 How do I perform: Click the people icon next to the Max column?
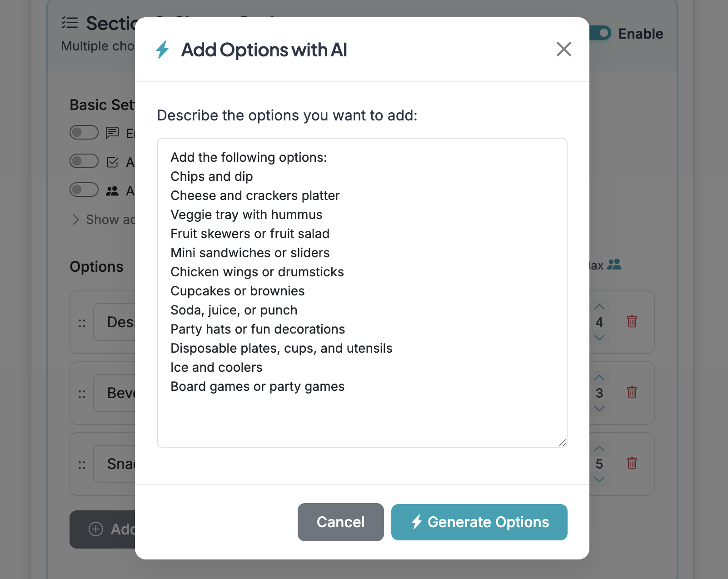pyautogui.click(x=615, y=265)
